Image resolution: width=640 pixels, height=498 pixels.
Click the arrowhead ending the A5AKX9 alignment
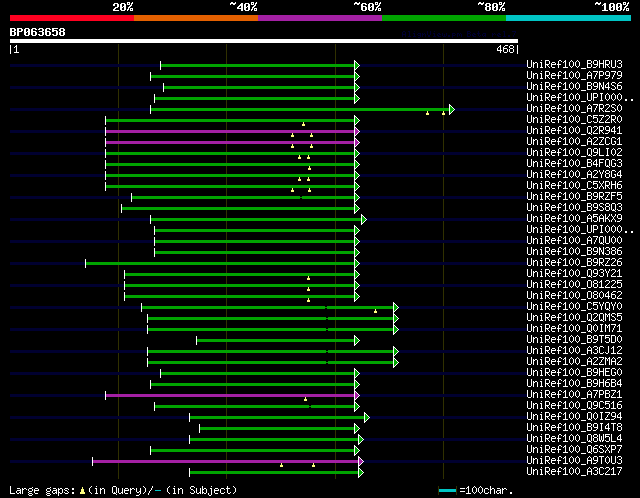tap(364, 220)
